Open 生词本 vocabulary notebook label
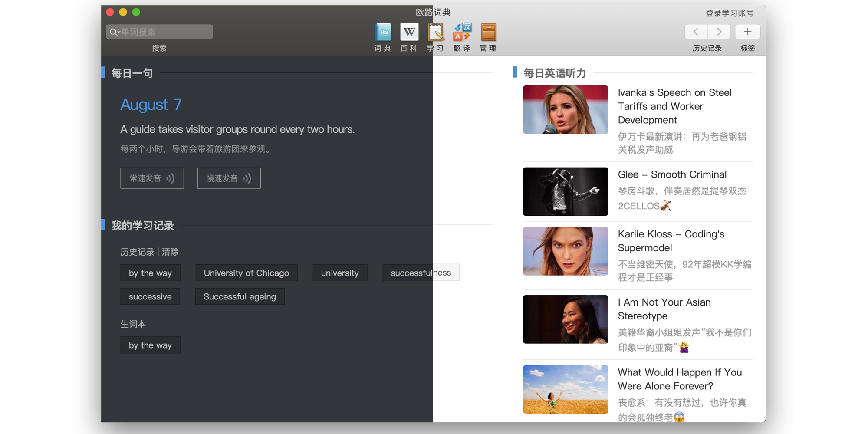Screen dimensions: 868x434 click(133, 324)
